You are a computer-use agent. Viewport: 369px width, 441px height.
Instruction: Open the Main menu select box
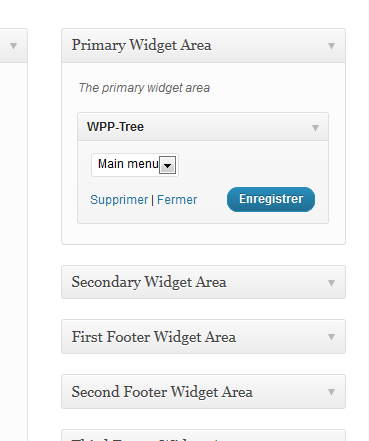[x=135, y=165]
